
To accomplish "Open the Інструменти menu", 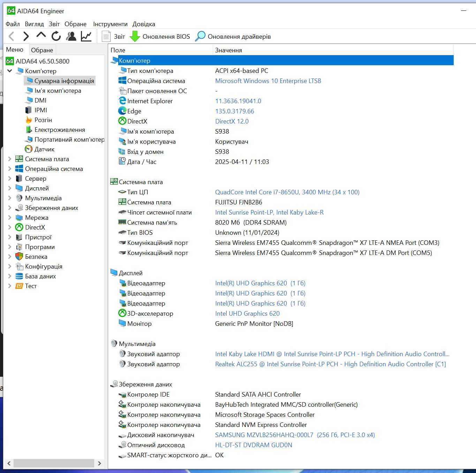I will tap(110, 24).
